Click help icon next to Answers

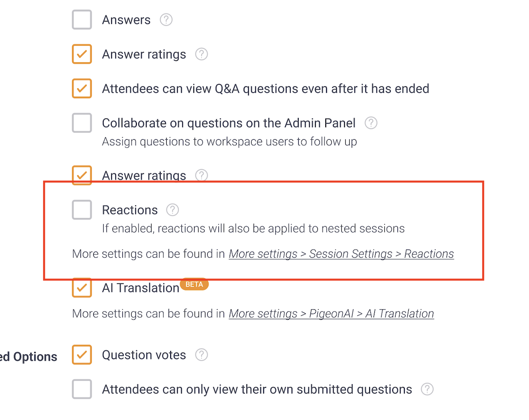point(166,20)
